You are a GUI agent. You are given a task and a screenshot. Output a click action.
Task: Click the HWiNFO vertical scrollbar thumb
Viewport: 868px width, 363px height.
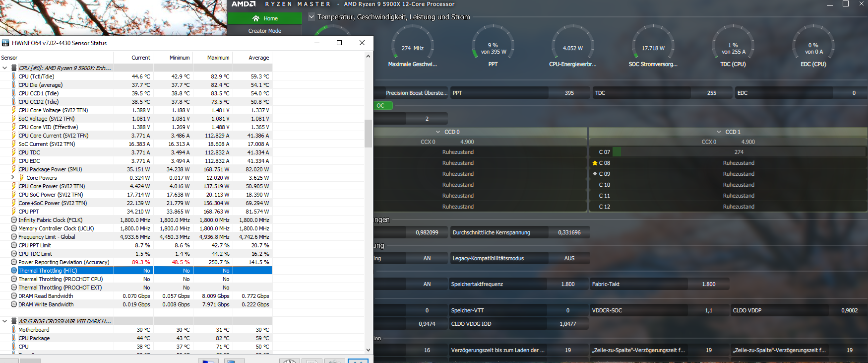pyautogui.click(x=368, y=134)
